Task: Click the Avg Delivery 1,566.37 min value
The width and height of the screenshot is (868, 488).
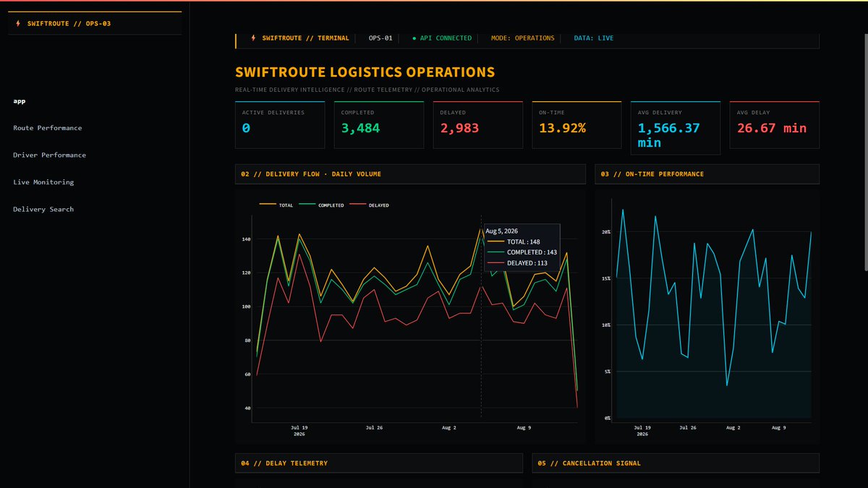Action: 669,135
